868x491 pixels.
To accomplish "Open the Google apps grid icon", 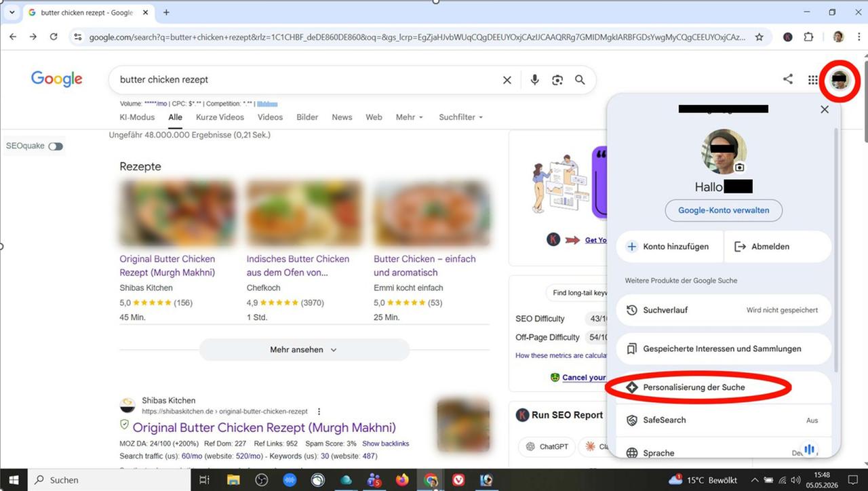I will pos(812,80).
